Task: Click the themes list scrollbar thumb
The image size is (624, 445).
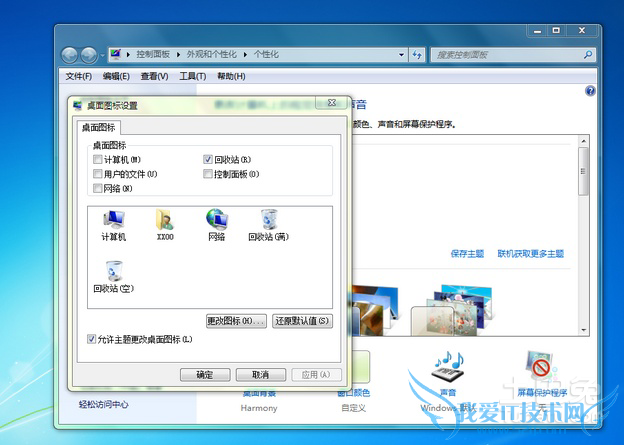Action: coord(583,171)
